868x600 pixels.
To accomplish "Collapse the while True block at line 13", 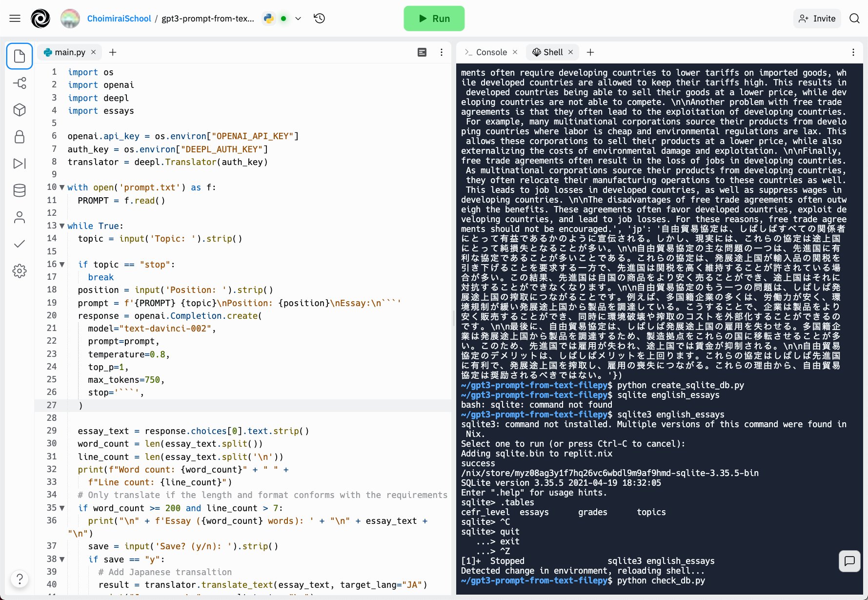I will (x=62, y=226).
